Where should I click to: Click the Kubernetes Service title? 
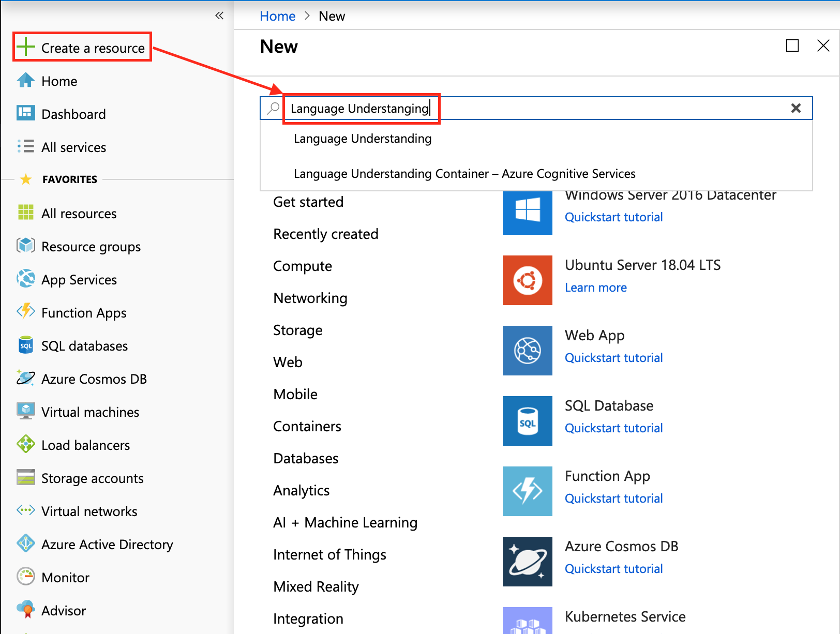[625, 616]
